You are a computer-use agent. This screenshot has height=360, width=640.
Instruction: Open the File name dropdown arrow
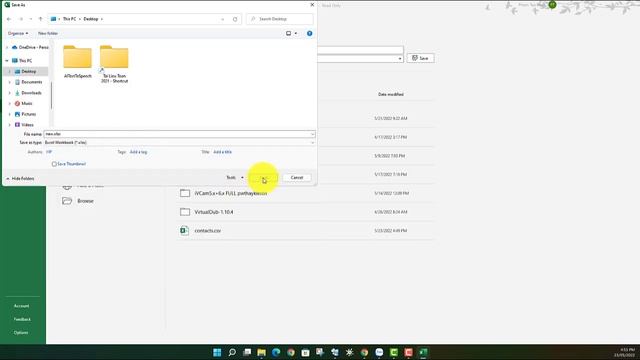tap(312, 134)
